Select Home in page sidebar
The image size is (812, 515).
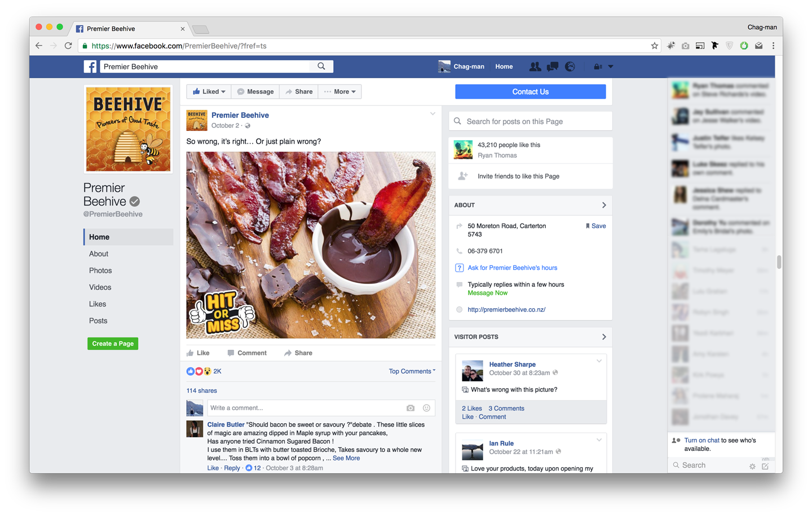tap(129, 237)
